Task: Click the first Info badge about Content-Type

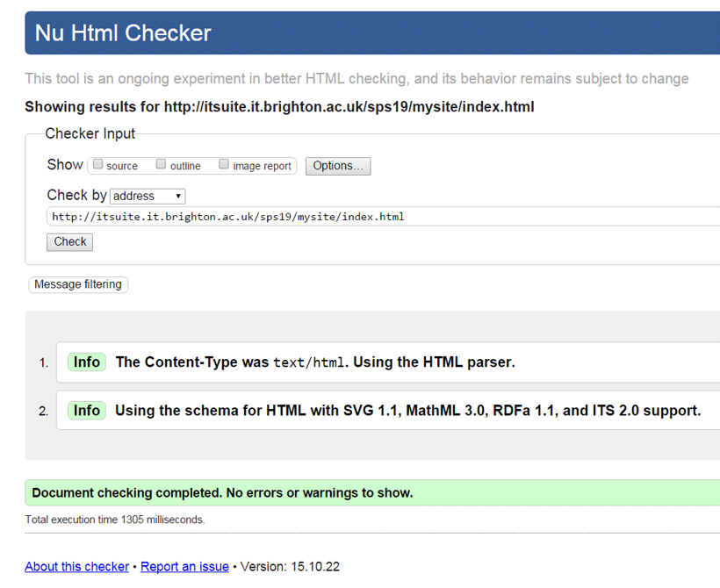Action: click(87, 362)
